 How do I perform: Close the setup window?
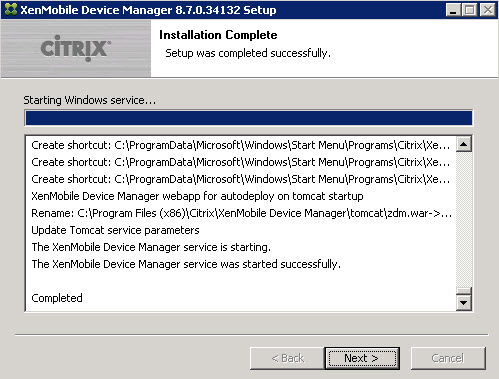tap(488, 10)
